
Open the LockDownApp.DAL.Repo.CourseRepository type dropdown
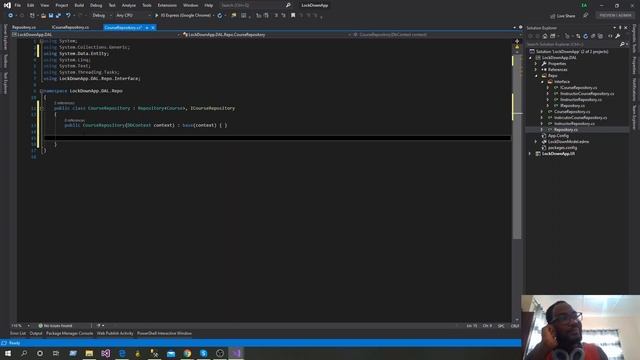pyautogui.click(x=266, y=35)
